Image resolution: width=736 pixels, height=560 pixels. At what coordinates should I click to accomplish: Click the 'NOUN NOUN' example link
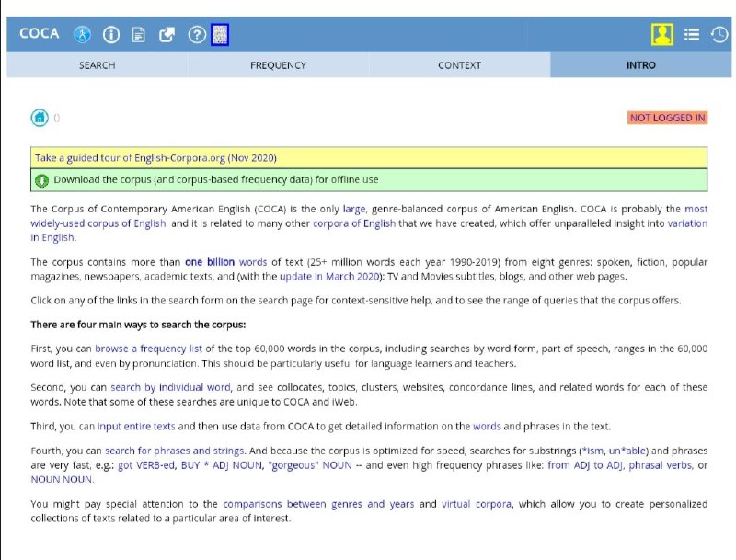pos(62,479)
